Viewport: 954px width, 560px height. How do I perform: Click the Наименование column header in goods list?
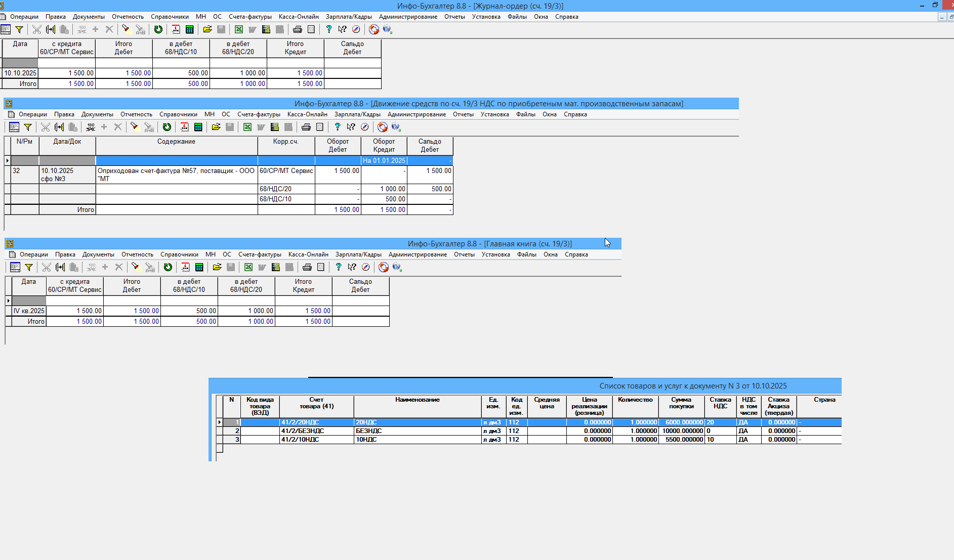417,400
